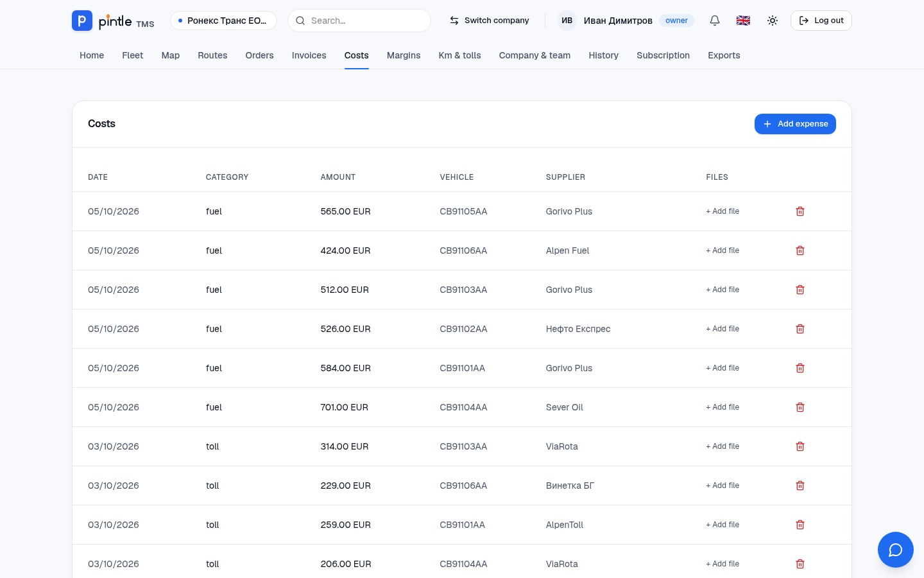Viewport: 924px width, 578px height.
Task: Navigate to Km & tolls tab
Action: click(460, 55)
